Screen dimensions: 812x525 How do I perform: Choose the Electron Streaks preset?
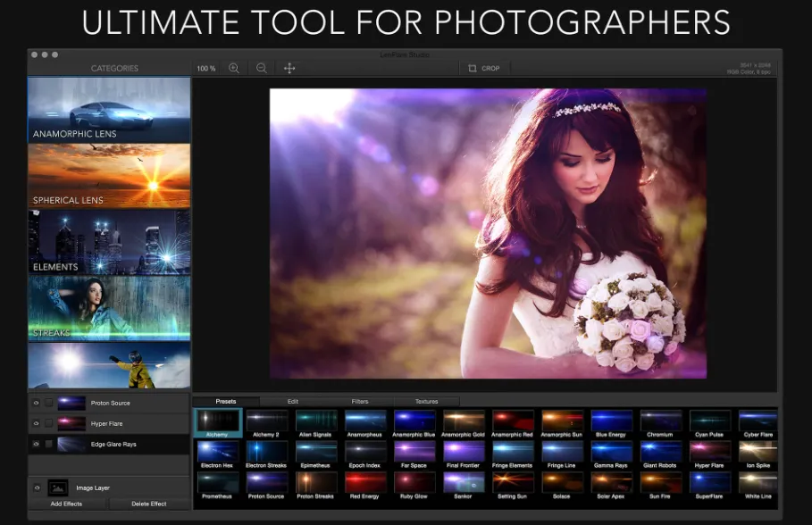(x=267, y=454)
